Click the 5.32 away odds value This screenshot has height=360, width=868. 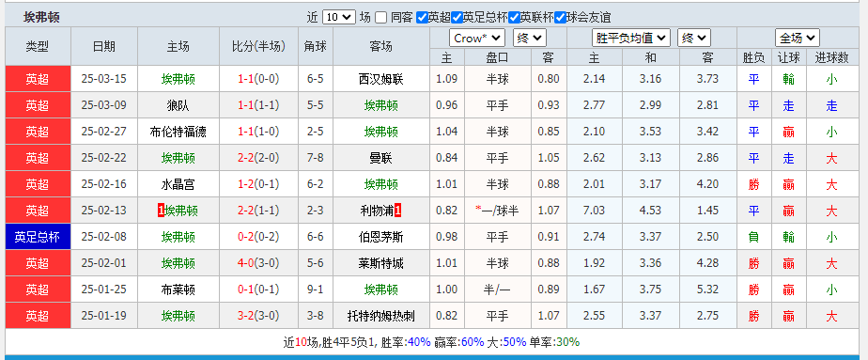[x=707, y=290]
